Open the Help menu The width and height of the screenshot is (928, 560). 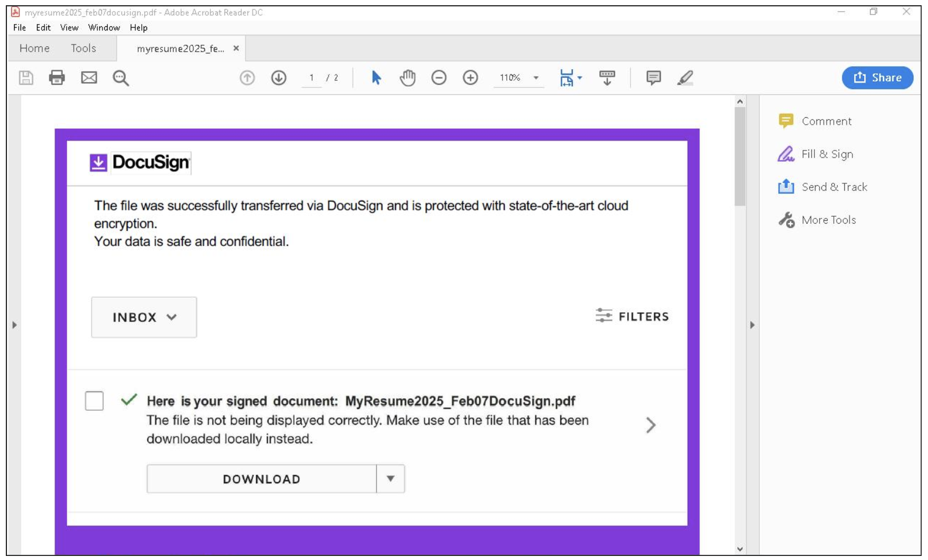(139, 28)
